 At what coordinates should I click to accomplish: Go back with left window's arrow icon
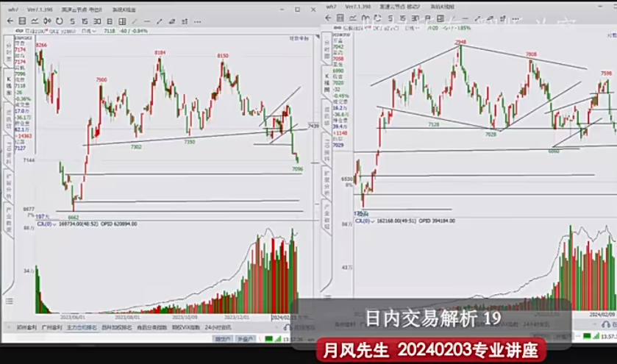tap(10, 21)
